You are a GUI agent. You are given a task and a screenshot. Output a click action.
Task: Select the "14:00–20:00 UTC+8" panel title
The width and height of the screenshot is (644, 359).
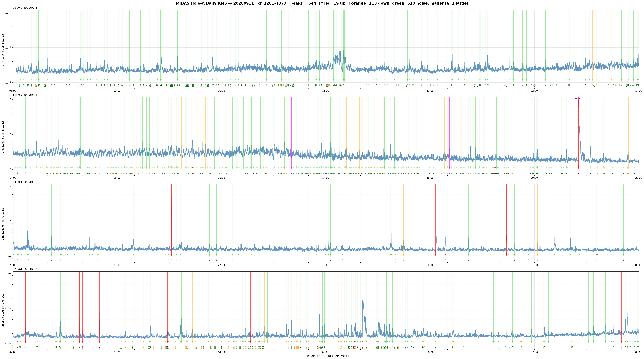coord(25,95)
